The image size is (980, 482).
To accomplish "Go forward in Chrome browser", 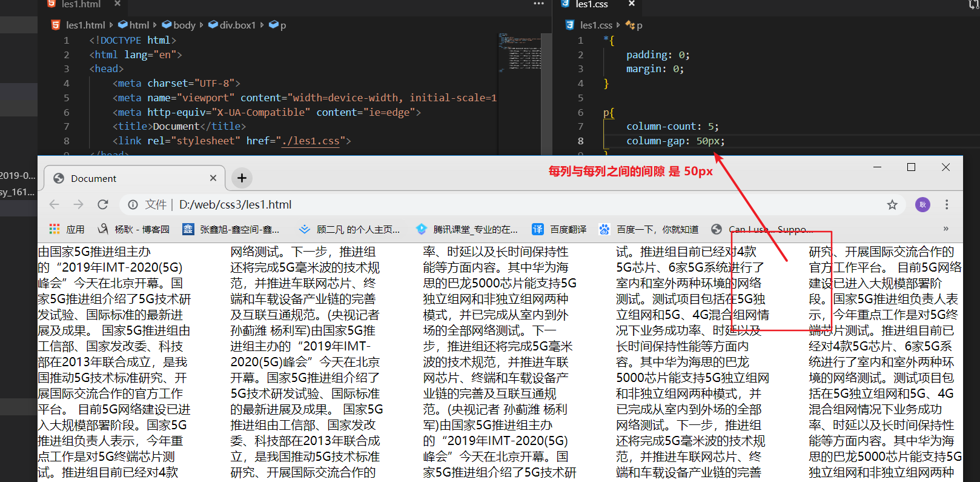I will 79,204.
